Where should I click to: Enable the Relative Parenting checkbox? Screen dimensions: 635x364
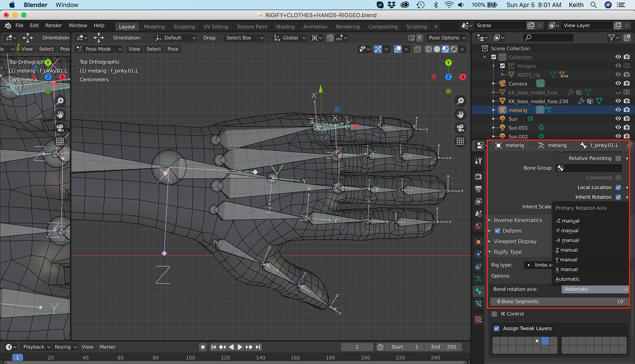click(x=618, y=158)
